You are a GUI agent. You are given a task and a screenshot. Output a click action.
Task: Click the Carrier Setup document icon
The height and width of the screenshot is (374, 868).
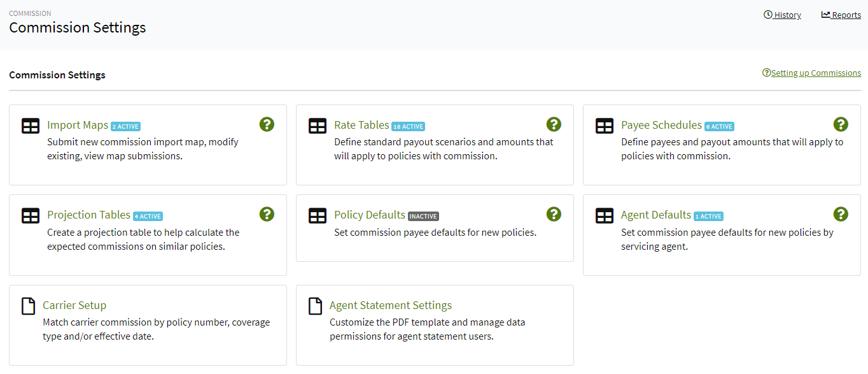point(28,306)
